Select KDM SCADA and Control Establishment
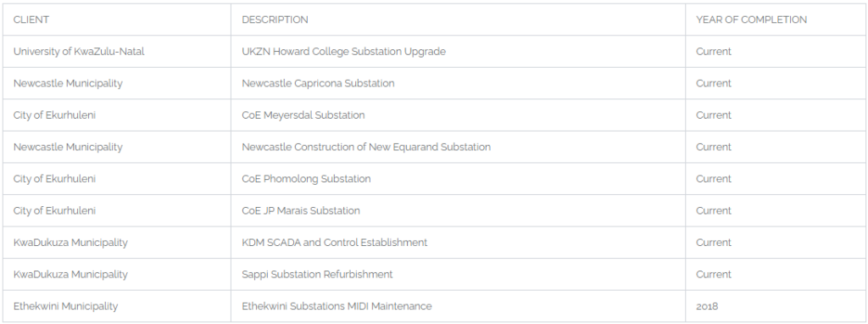The width and height of the screenshot is (868, 324). [x=334, y=243]
